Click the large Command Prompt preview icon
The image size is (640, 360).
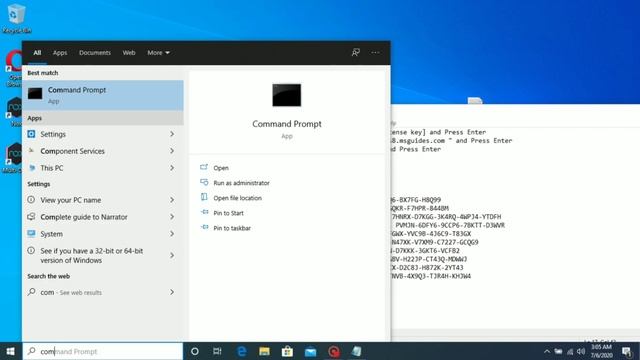pyautogui.click(x=287, y=95)
